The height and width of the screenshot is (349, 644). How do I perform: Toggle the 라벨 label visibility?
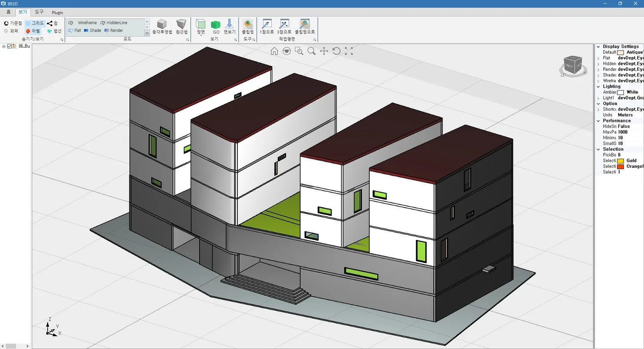click(x=33, y=31)
